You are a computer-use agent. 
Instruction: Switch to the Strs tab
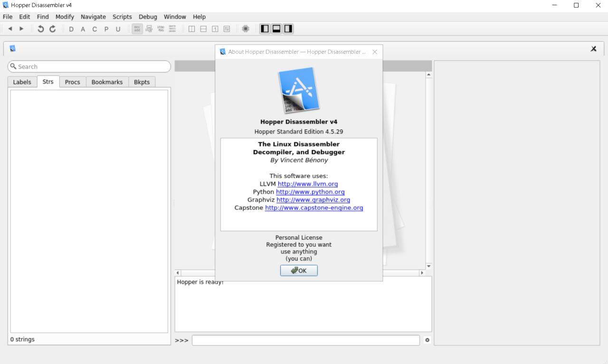point(48,82)
